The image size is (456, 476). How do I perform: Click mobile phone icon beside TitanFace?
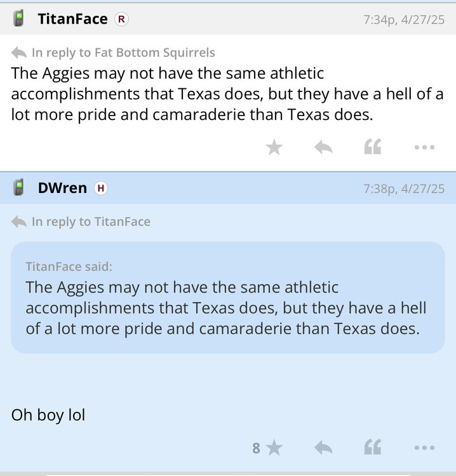[x=19, y=18]
